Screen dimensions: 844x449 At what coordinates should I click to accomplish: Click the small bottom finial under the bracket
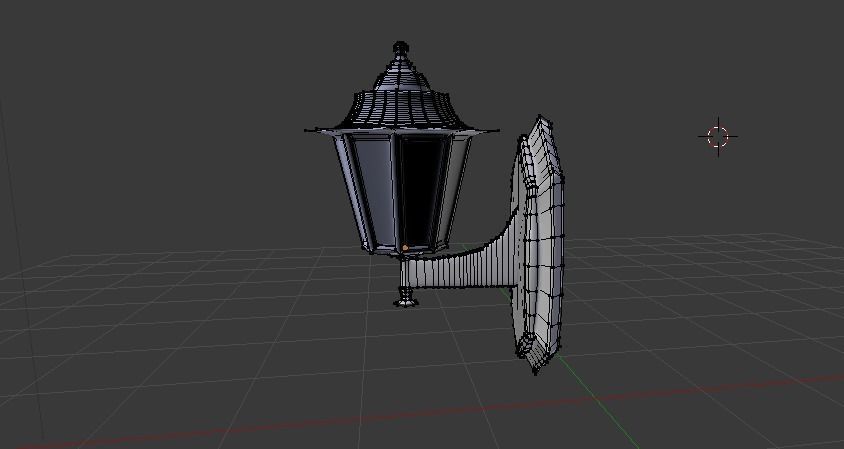[x=406, y=297]
